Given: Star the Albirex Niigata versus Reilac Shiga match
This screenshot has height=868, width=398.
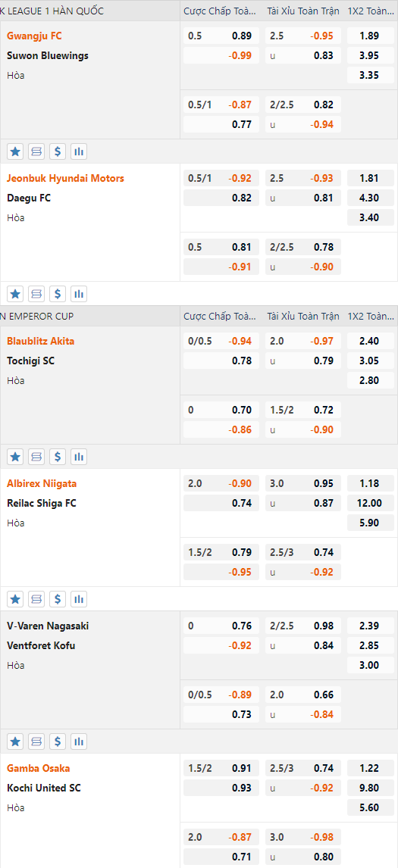Looking at the screenshot, I should tap(15, 599).
